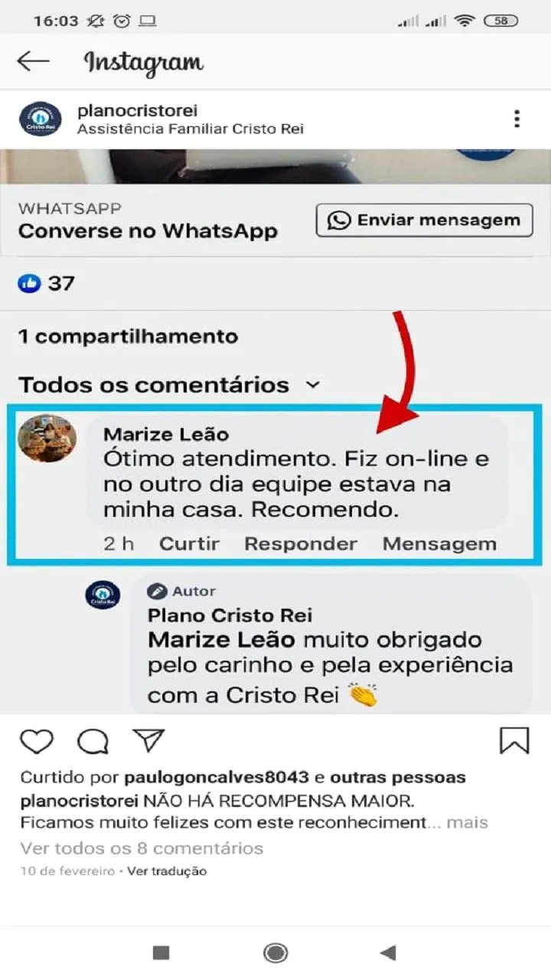Open comments via speech bubble icon
Screen dimensions: 551x980
(93, 741)
